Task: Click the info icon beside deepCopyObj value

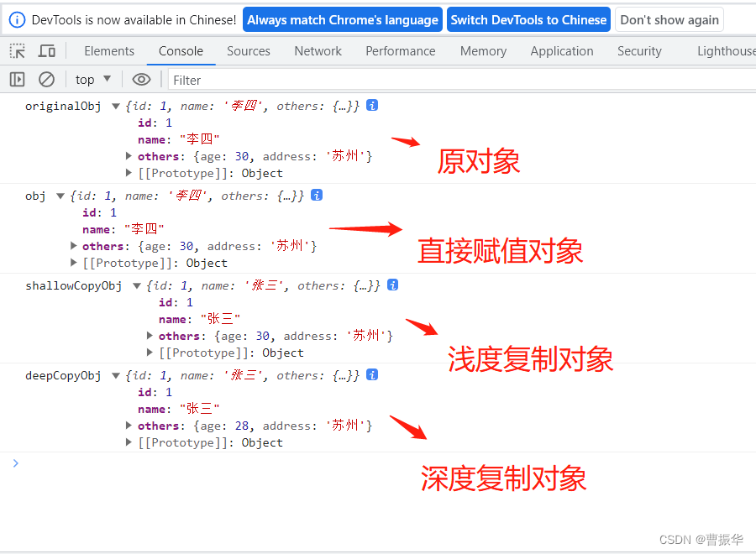Action: point(371,374)
